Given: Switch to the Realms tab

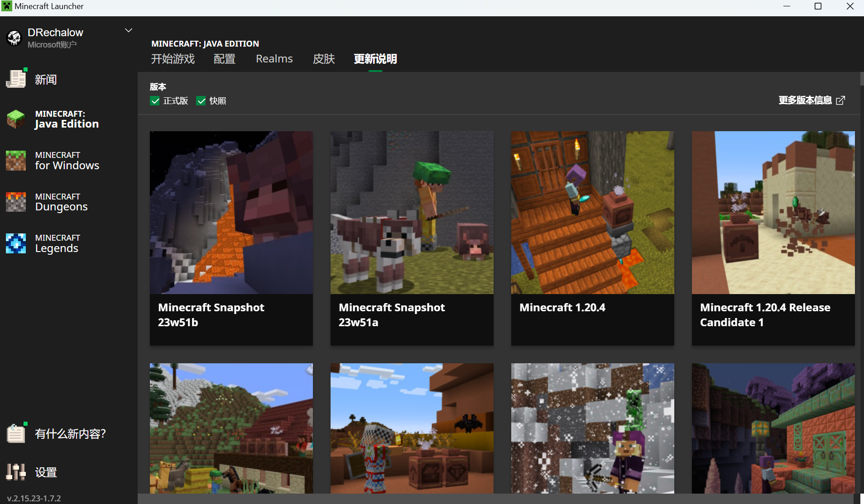Looking at the screenshot, I should point(274,59).
